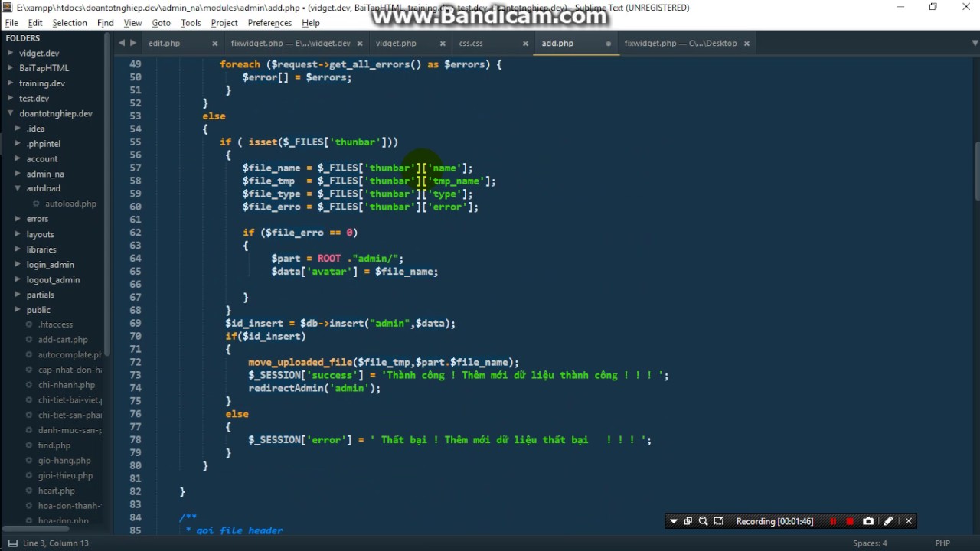The image size is (980, 551).
Task: Open .htaccess file in sidebar
Action: (55, 324)
